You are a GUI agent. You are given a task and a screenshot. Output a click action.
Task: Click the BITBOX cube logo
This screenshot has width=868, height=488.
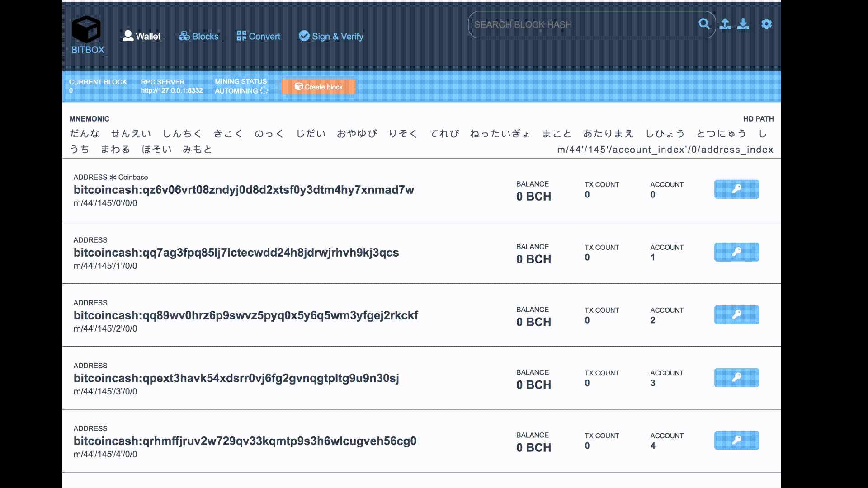click(x=87, y=30)
